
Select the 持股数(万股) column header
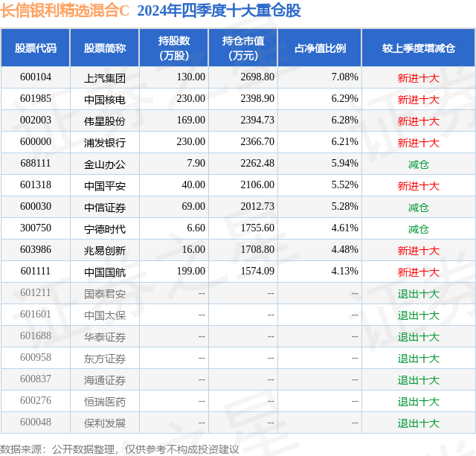click(173, 48)
